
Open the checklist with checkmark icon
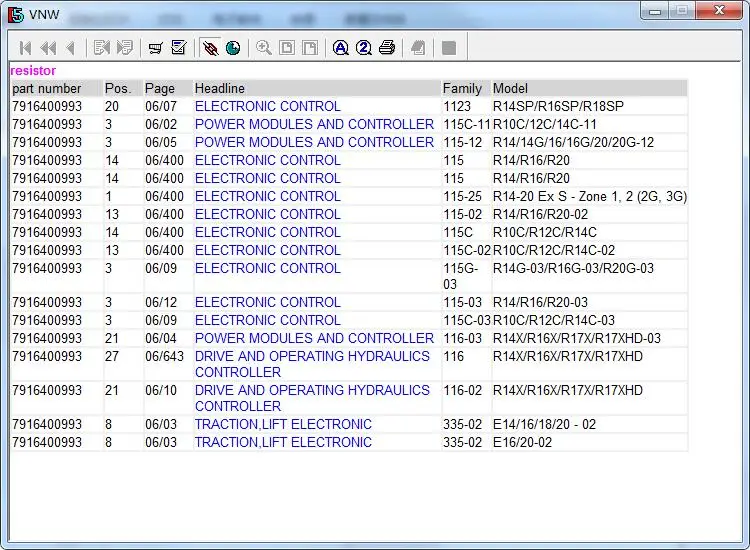pos(178,48)
